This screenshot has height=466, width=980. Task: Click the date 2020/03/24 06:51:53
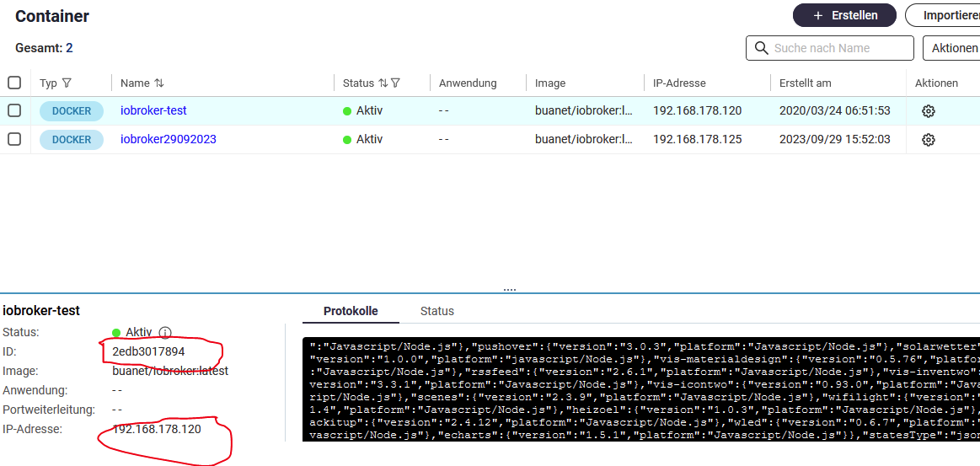pos(835,111)
